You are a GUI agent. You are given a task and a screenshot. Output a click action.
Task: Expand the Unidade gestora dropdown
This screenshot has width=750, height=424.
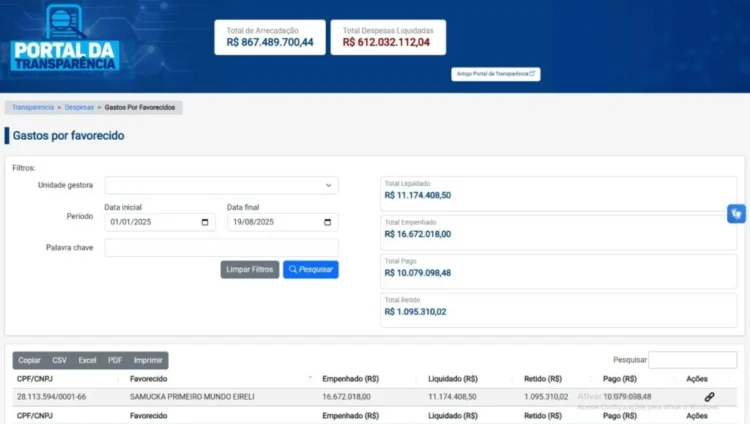click(221, 185)
